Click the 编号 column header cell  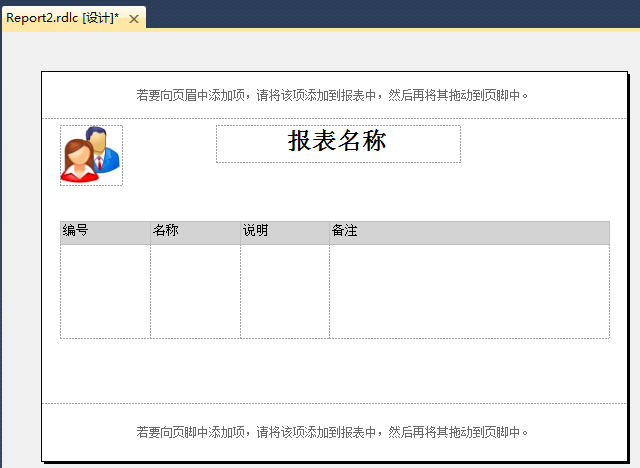(105, 233)
